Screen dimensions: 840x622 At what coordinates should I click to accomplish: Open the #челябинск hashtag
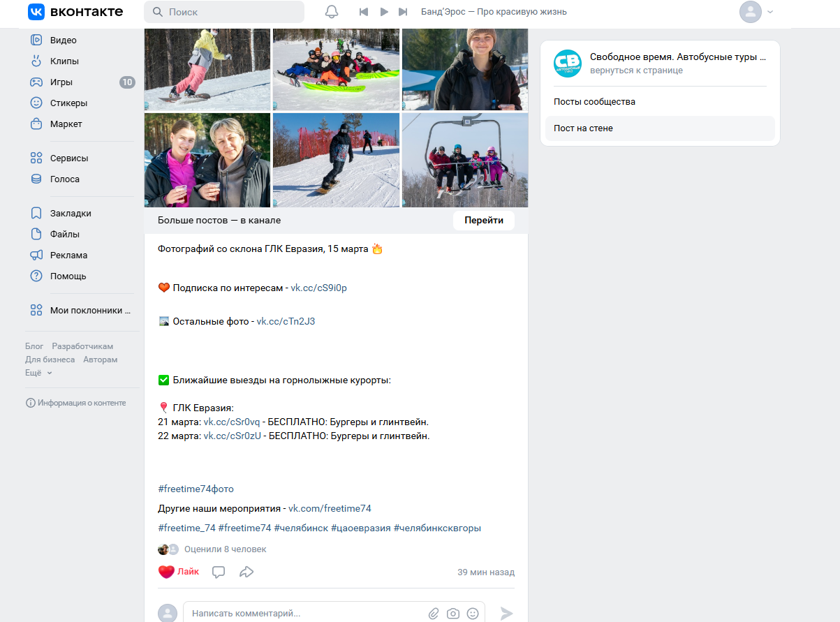tap(301, 528)
